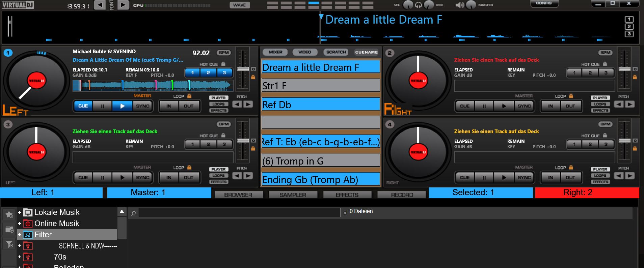Toggle SYNC on deck 1
The width and height of the screenshot is (644, 268).
coord(142,106)
